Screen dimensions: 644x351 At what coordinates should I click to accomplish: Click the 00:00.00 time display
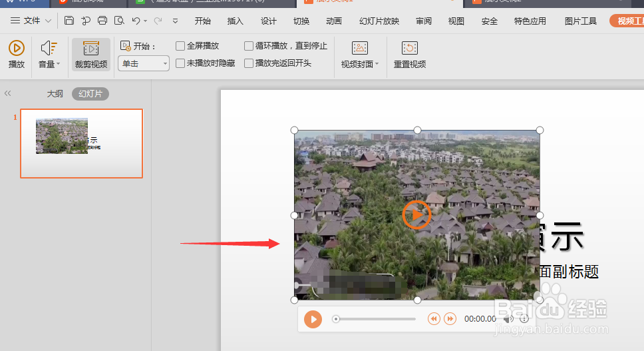pyautogui.click(x=480, y=319)
